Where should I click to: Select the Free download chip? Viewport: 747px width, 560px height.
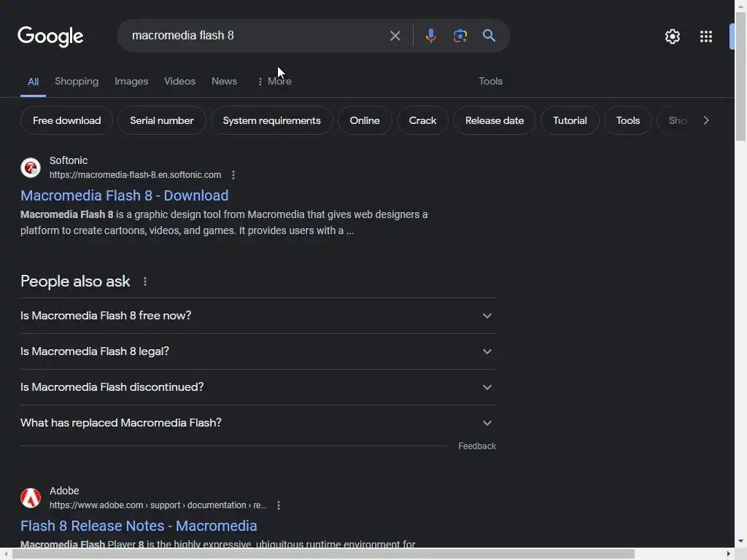click(x=66, y=120)
